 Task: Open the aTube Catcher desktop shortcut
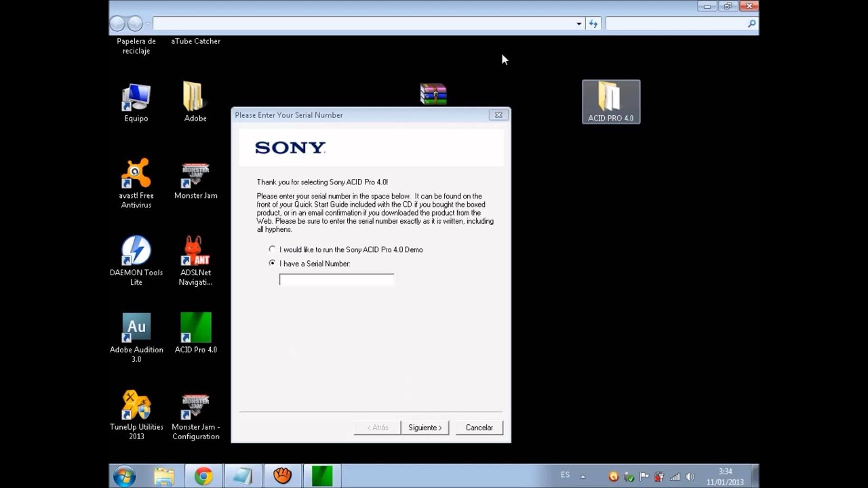pyautogui.click(x=195, y=41)
